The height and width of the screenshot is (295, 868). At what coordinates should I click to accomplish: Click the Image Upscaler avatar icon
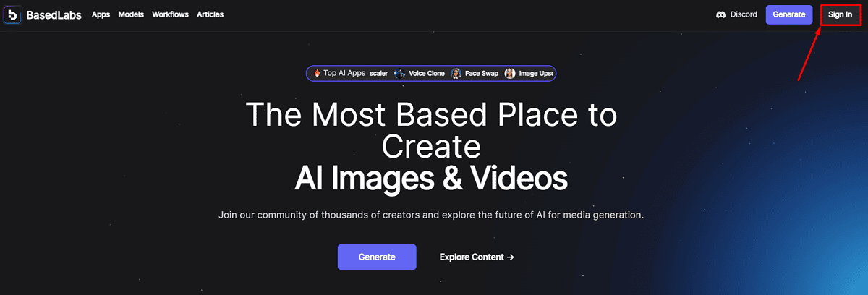coord(510,73)
